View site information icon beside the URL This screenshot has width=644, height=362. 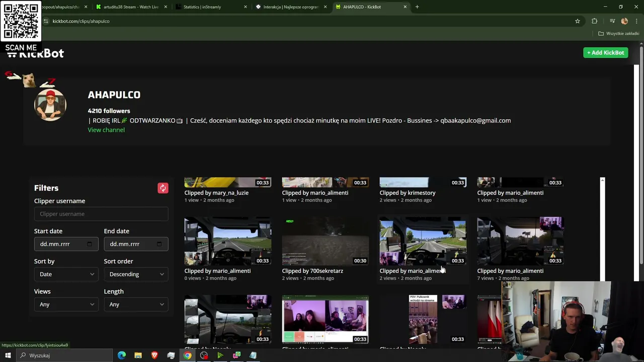[x=46, y=21]
